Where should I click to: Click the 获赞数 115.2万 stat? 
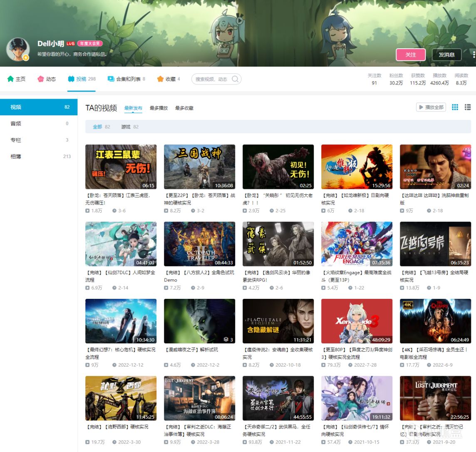click(x=418, y=79)
